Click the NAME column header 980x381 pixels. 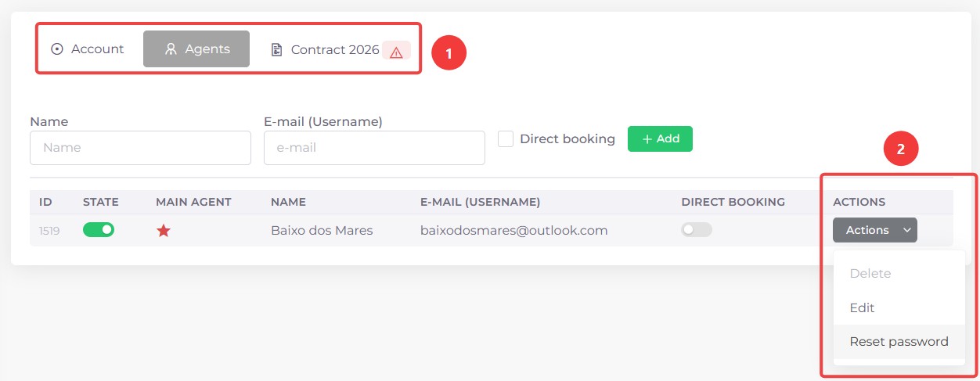(x=288, y=202)
